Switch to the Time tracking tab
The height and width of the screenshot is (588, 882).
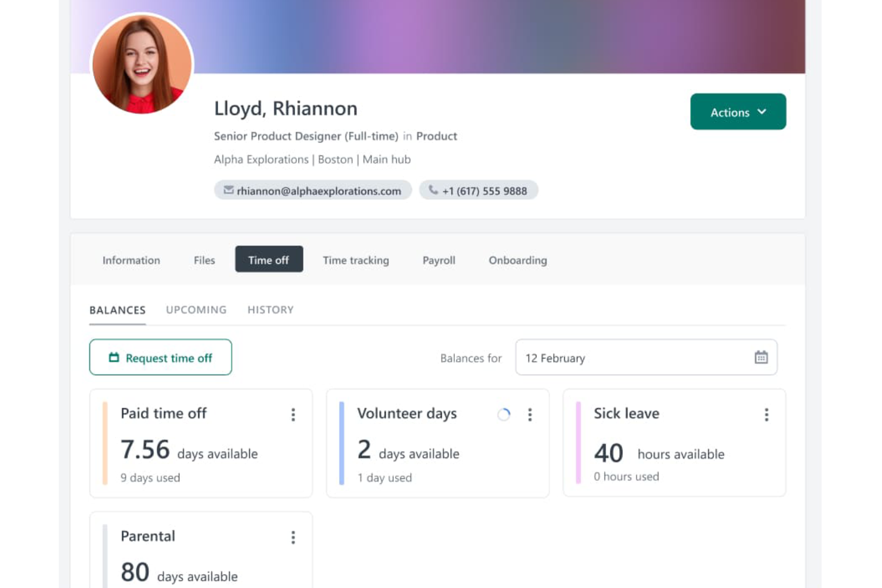[355, 260]
